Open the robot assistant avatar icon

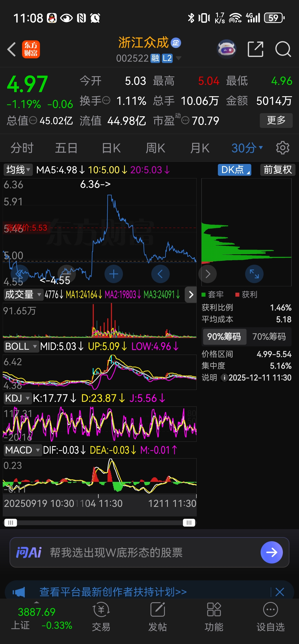coord(227,49)
